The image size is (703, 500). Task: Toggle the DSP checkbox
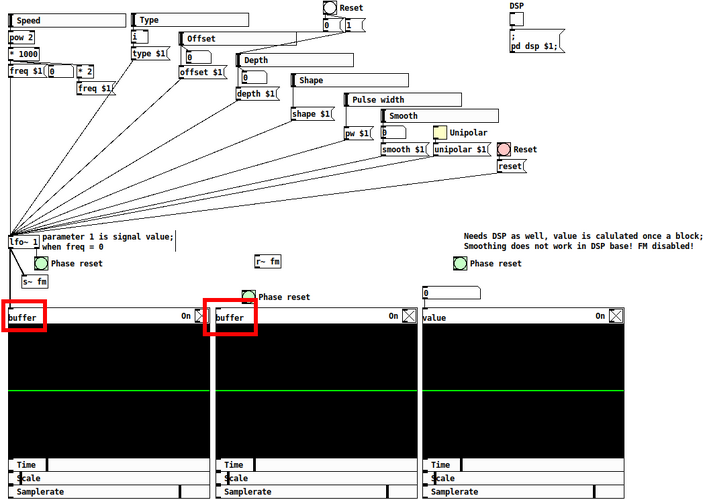[516, 20]
